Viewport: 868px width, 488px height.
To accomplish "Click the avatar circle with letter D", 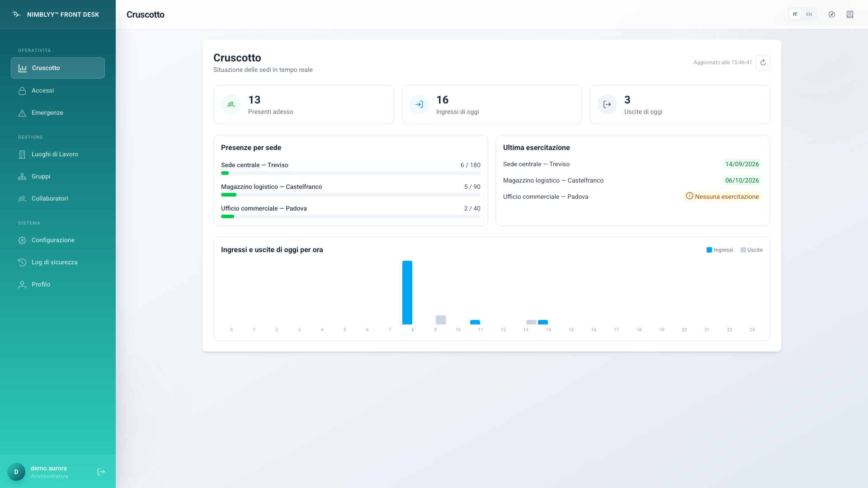I will [16, 472].
